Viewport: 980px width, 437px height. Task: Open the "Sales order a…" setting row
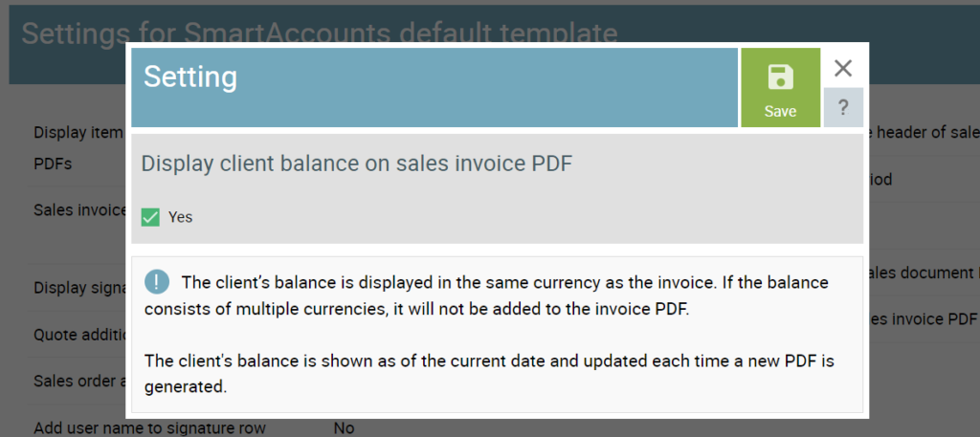coord(80,381)
